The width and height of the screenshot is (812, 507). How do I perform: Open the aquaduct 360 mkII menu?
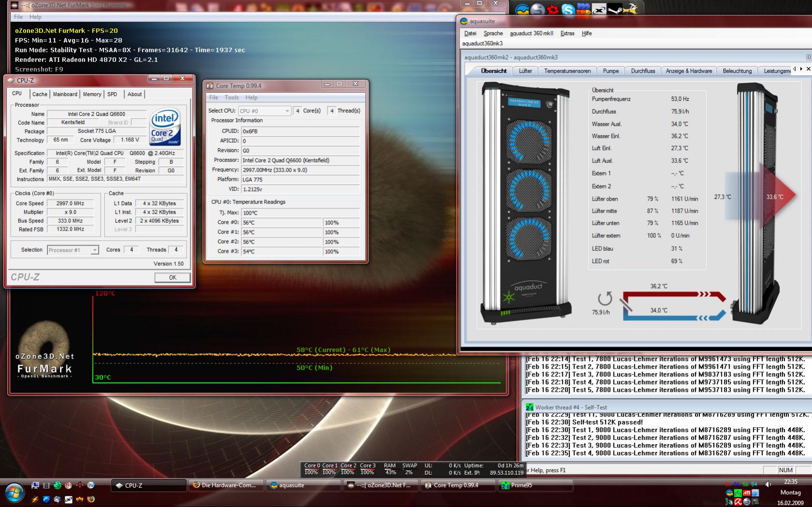coord(531,33)
